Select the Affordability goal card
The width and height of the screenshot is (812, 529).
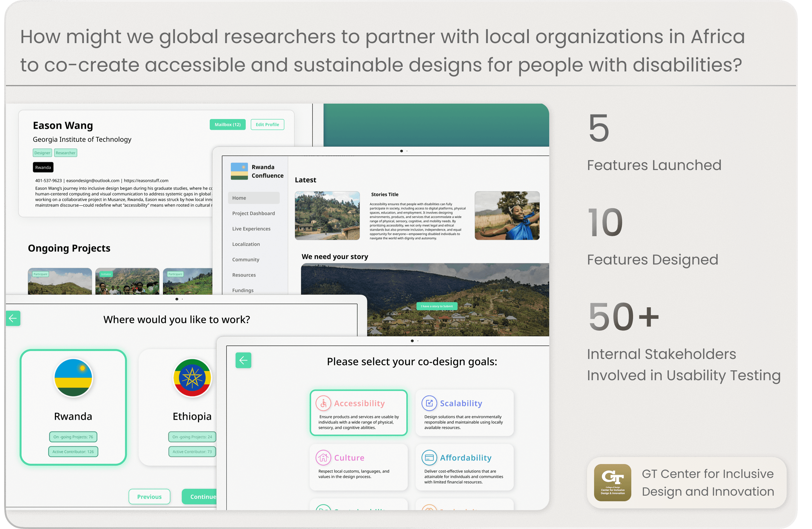point(464,467)
